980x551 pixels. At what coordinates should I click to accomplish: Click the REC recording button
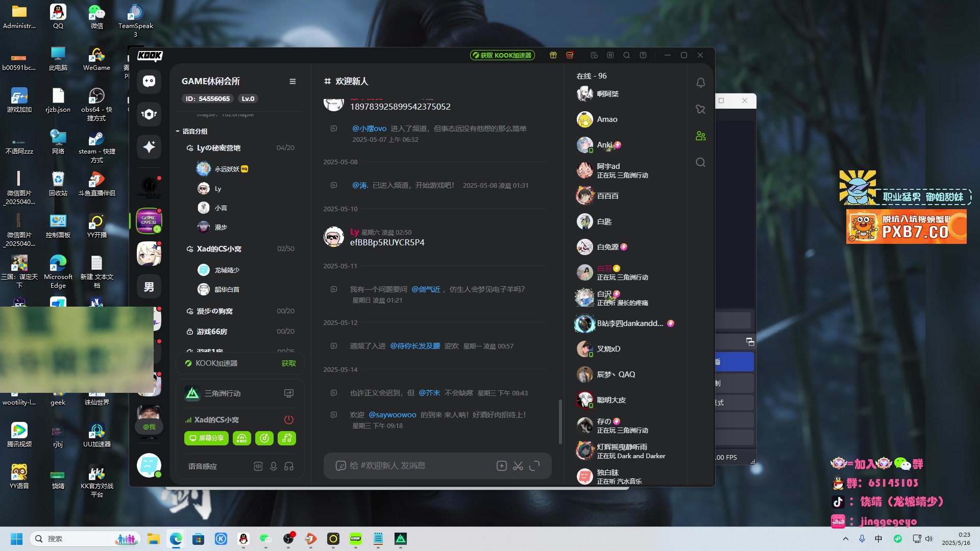pyautogui.click(x=242, y=438)
